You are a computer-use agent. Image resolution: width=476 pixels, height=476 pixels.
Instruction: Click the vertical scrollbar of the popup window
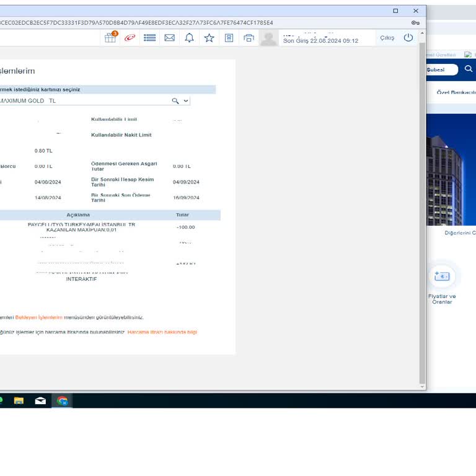(422, 211)
